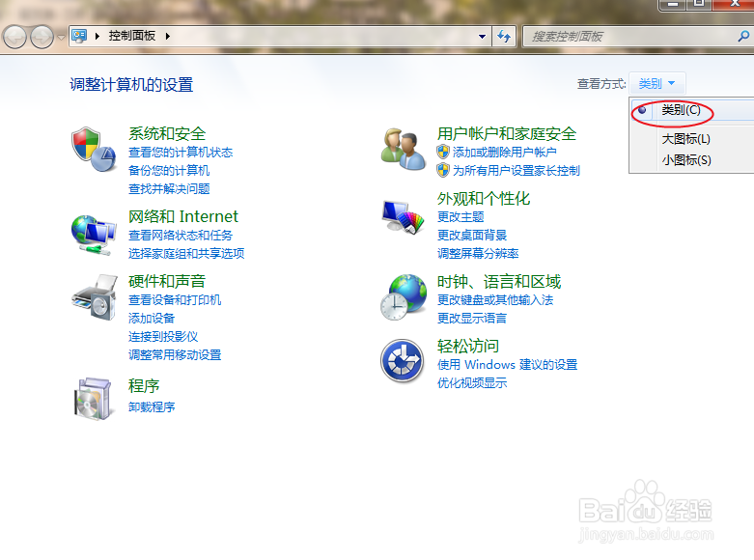Open 更改键盘或其他输入法 link
754x560 pixels.
click(x=495, y=300)
